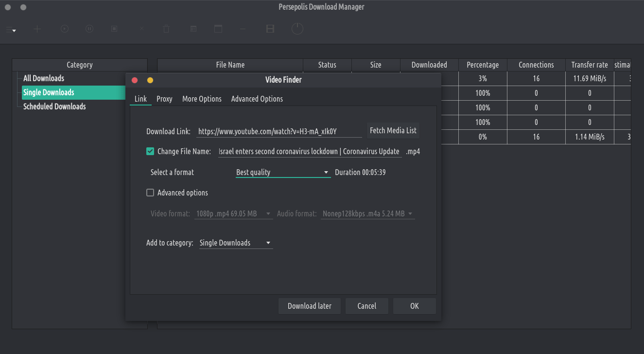Click the Cancel button
Screen dimensions: 644x354
point(367,306)
